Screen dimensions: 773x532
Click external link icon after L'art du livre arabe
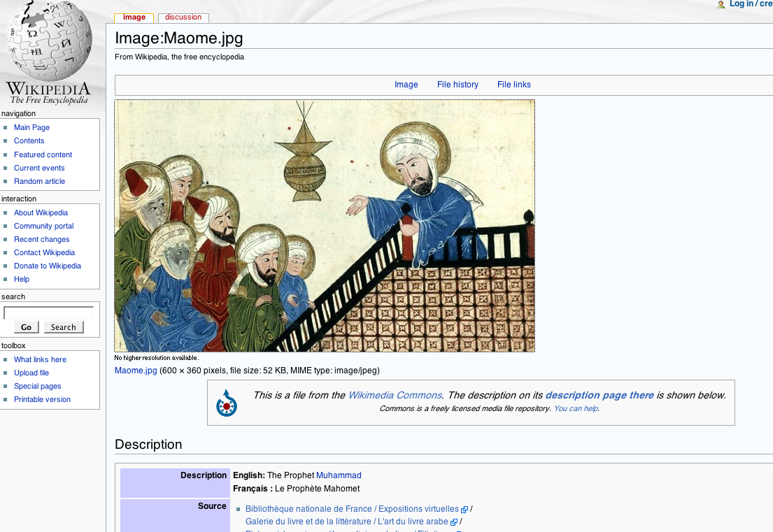pos(453,522)
